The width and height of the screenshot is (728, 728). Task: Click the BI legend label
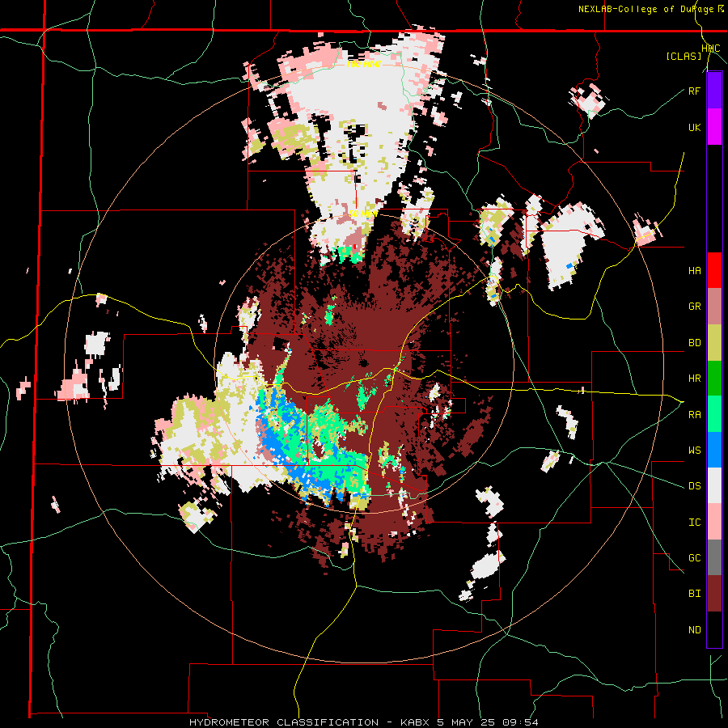(694, 594)
